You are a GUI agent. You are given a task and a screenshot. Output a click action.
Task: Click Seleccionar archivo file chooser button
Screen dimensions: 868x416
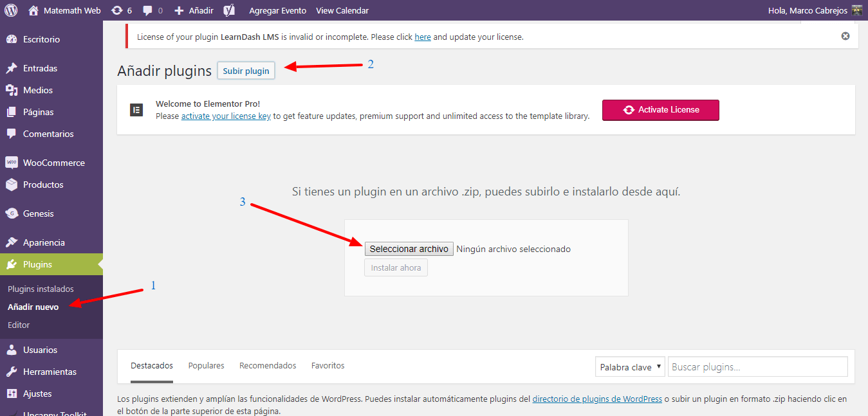point(409,249)
